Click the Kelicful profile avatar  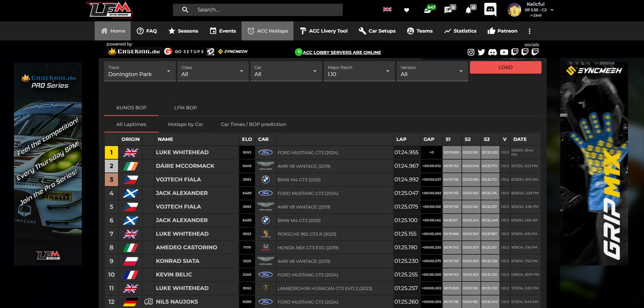514,10
